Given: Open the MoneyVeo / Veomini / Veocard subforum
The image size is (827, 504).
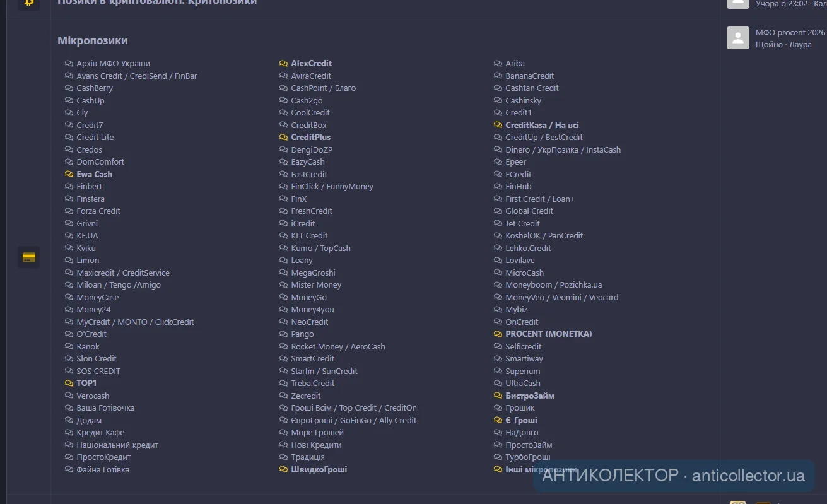Looking at the screenshot, I should 562,298.
